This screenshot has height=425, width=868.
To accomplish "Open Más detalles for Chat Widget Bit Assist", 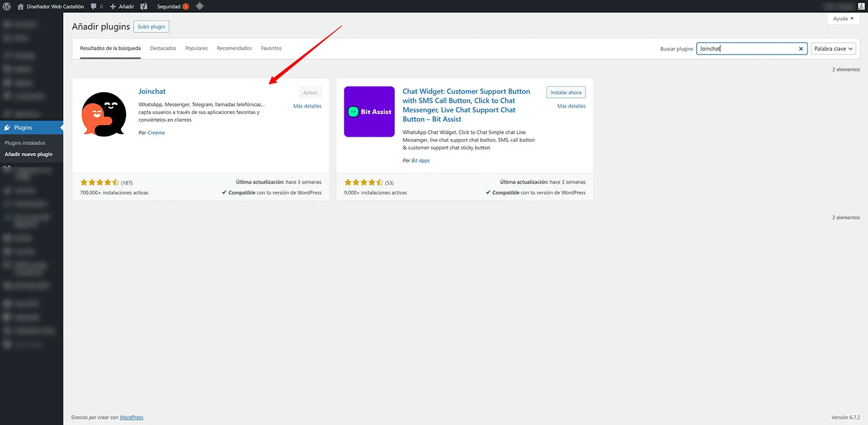I will [x=571, y=106].
